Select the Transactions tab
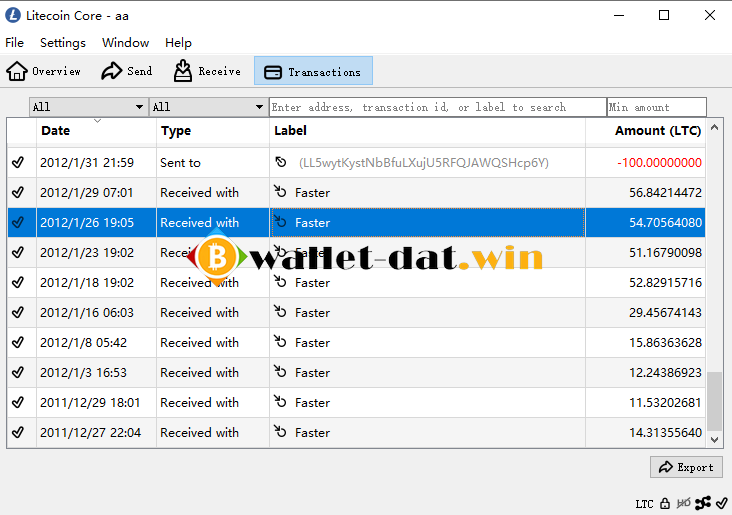 coord(313,71)
